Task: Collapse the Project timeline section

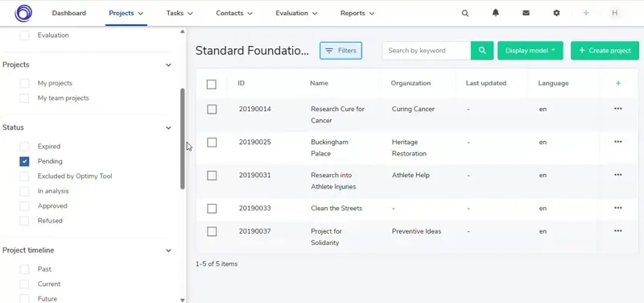Action: coord(168,251)
